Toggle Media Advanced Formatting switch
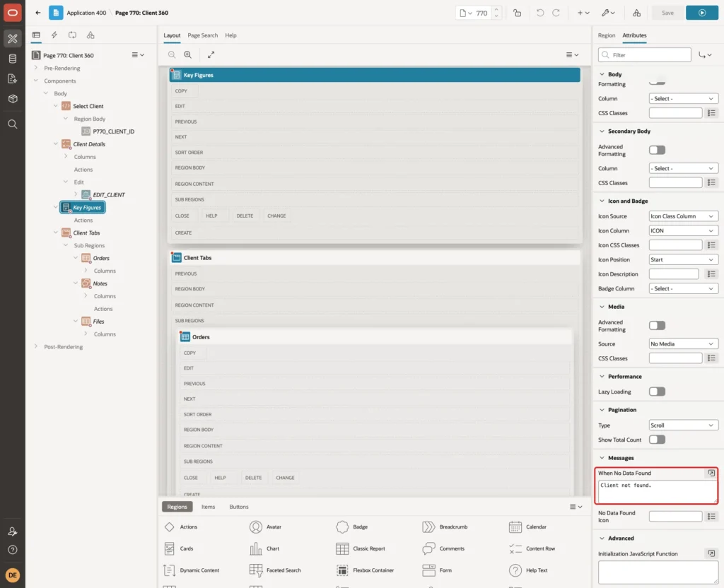The width and height of the screenshot is (724, 588). (x=657, y=326)
